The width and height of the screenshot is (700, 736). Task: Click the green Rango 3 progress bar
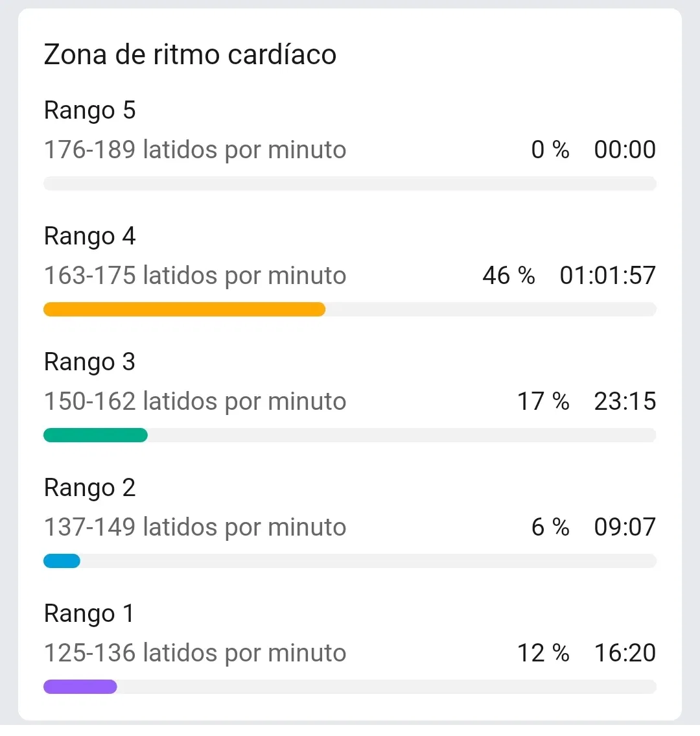tap(95, 435)
